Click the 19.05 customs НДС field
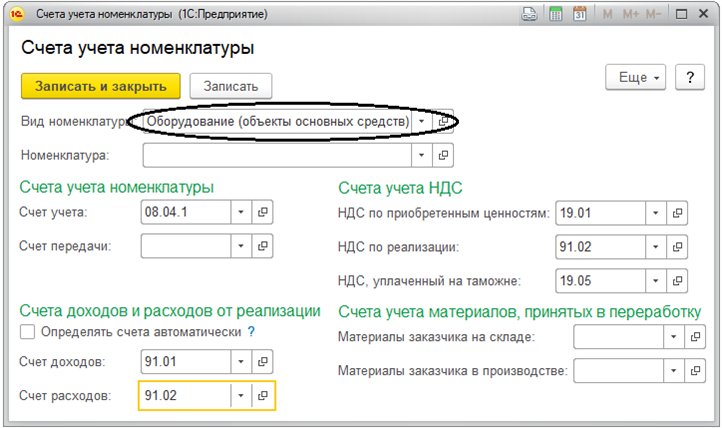Image resolution: width=722 pixels, height=428 pixels. pos(600,281)
